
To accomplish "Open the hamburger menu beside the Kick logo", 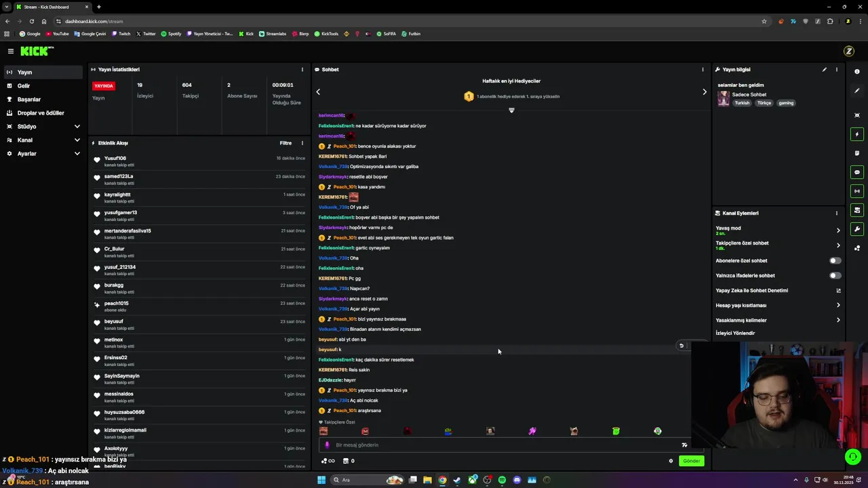I will pyautogui.click(x=11, y=52).
